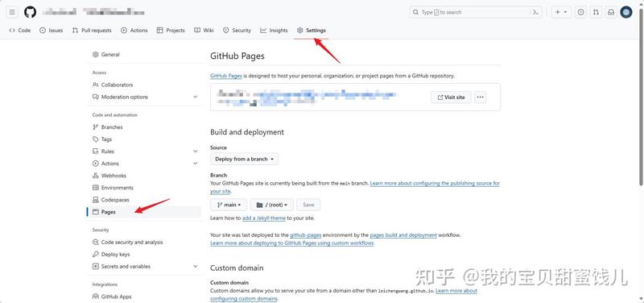Open Learn more about deploying with custom workflows
This screenshot has width=644, height=303.
click(x=292, y=243)
